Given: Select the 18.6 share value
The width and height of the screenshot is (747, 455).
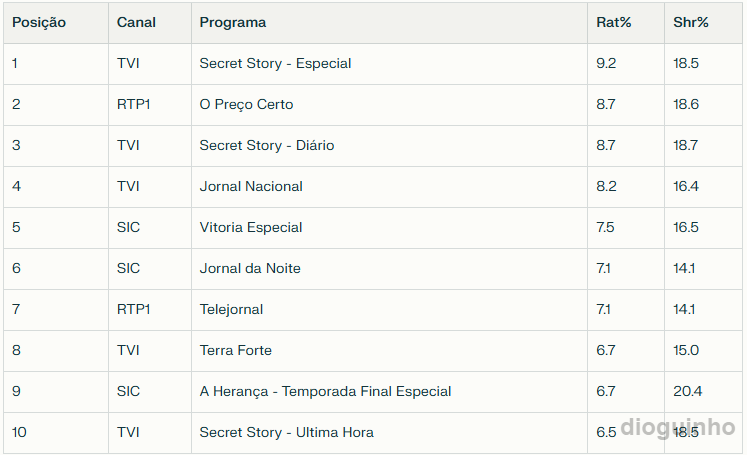Looking at the screenshot, I should point(686,104).
